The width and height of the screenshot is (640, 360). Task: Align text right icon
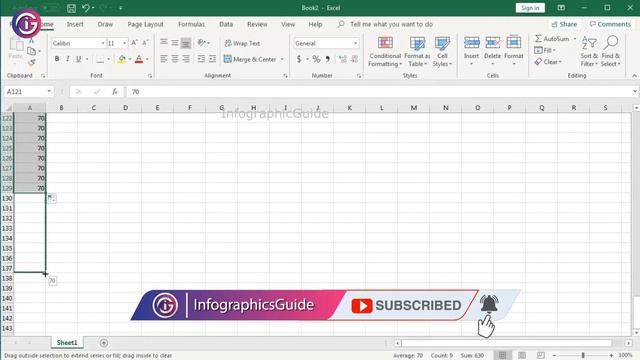point(186,59)
